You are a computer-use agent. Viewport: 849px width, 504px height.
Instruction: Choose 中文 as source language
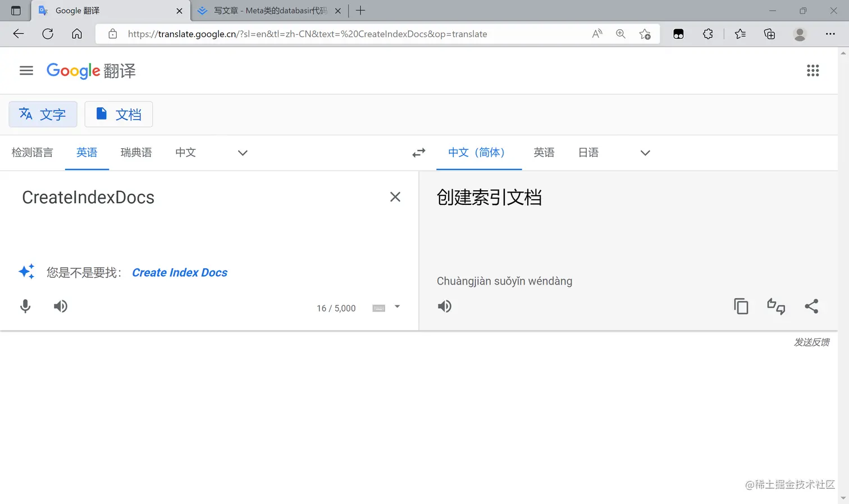point(185,153)
